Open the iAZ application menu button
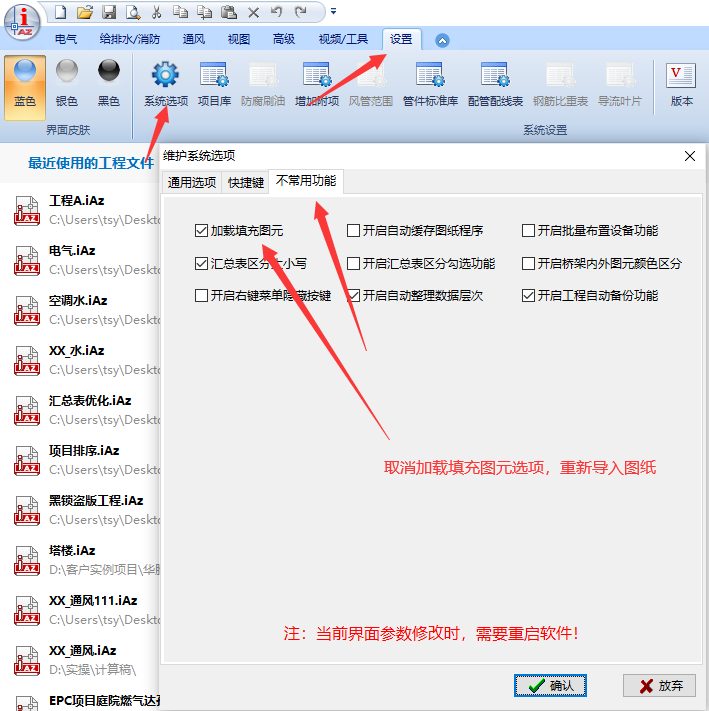 pos(22,20)
